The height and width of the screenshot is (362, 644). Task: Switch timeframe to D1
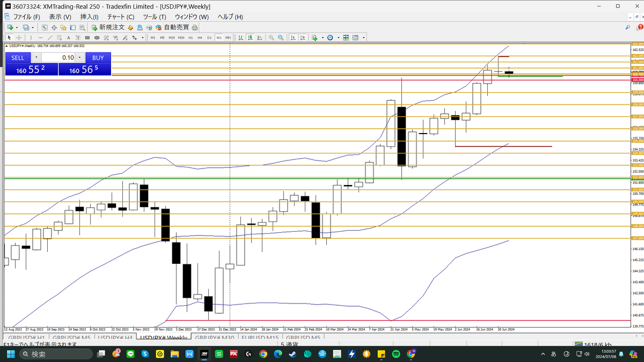[209, 38]
